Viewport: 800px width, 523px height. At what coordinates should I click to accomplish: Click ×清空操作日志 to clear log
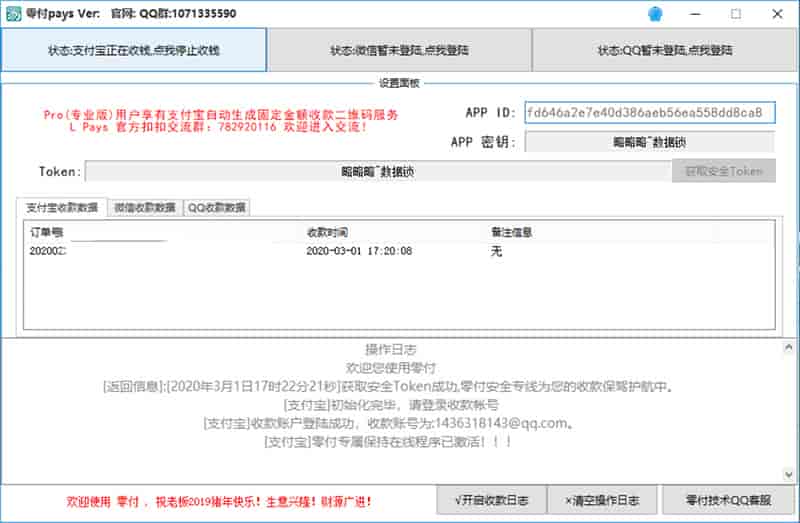(x=602, y=500)
